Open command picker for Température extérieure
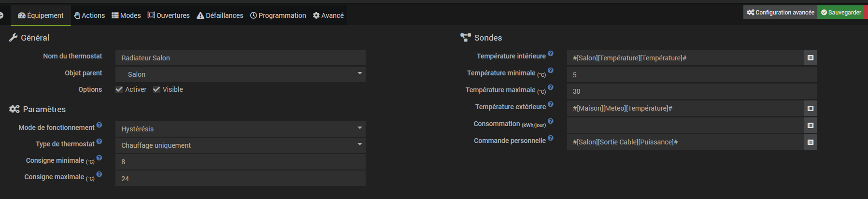The width and height of the screenshot is (868, 199). [810, 108]
